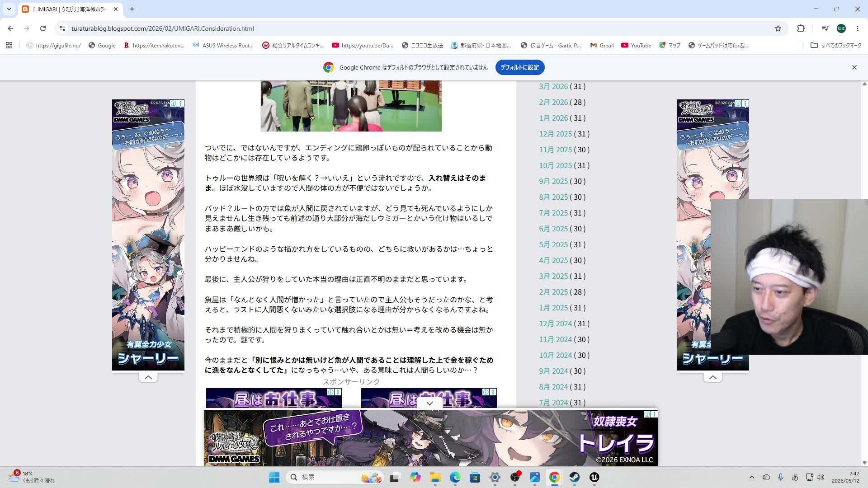Viewport: 868px width, 488px height.
Task: Open Microsoft Edge from the taskbar
Action: (455, 477)
